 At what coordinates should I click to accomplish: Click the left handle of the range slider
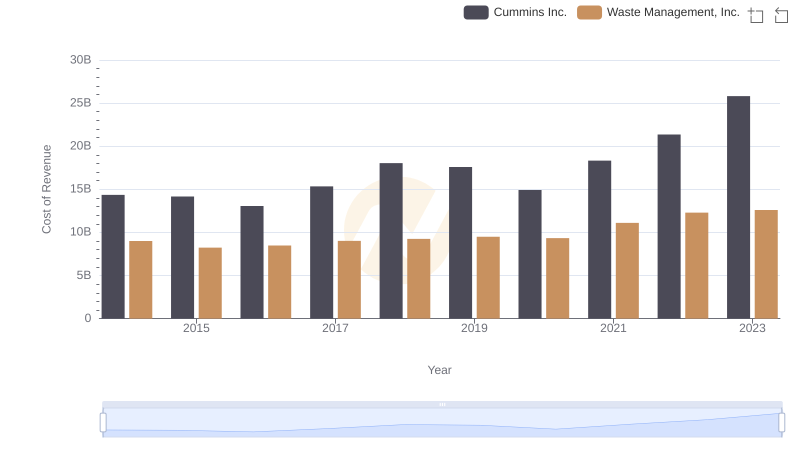(x=103, y=423)
